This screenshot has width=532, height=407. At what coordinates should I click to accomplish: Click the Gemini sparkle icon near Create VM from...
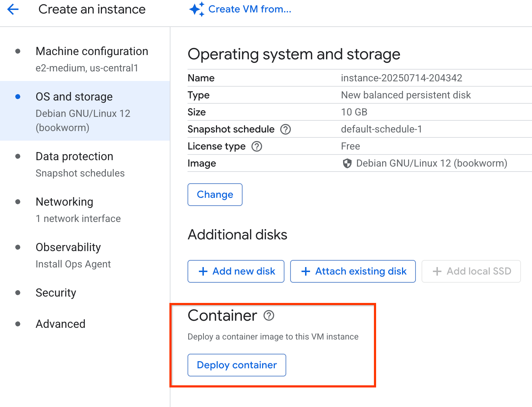click(x=197, y=9)
